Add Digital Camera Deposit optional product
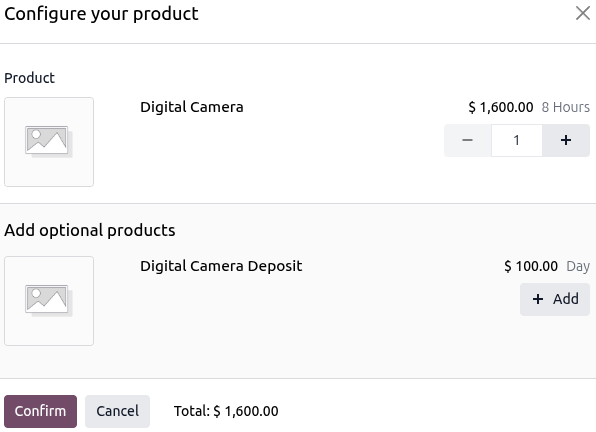Image resolution: width=596 pixels, height=432 pixels. [555, 299]
